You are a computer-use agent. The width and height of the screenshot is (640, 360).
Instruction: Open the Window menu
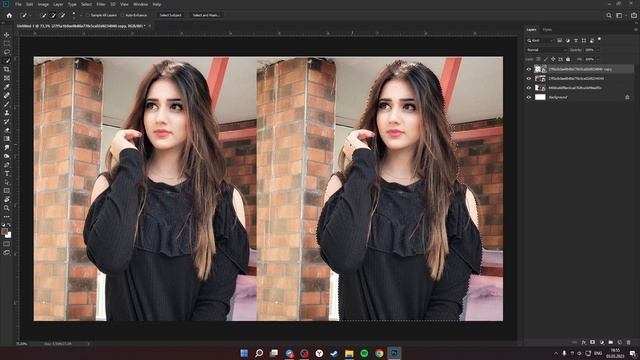pos(140,4)
